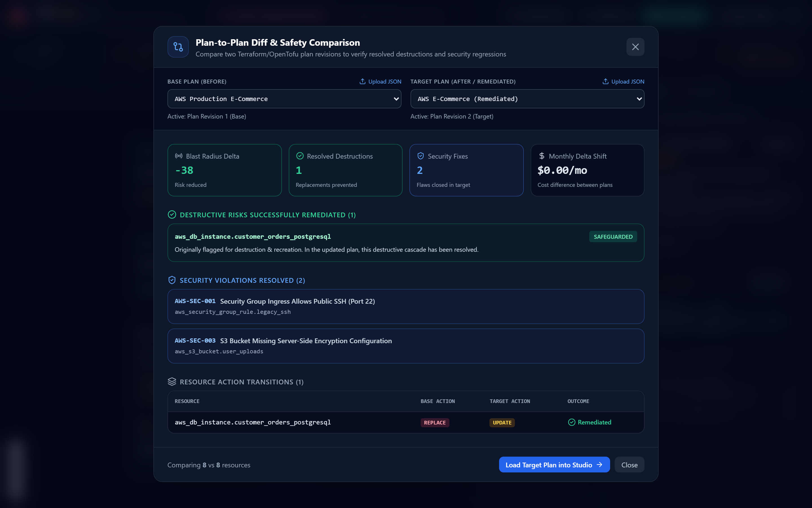Click the RESOURCE column header
This screenshot has height=508, width=812.
click(x=187, y=401)
